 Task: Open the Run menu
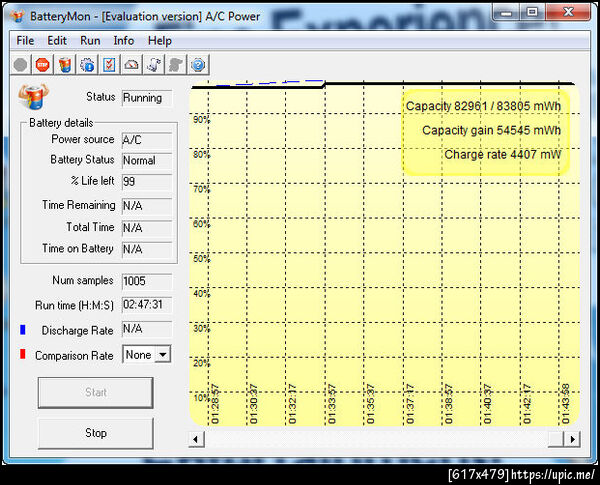click(x=90, y=41)
